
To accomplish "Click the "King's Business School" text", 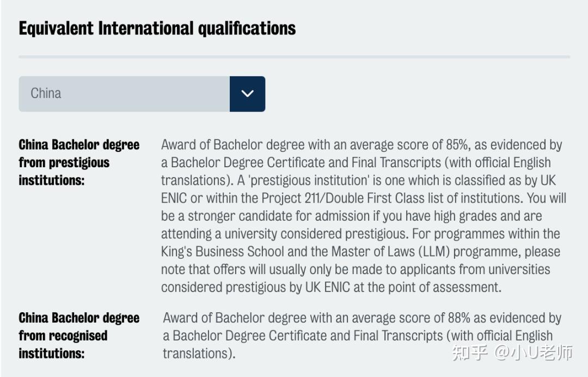I will click(223, 252).
